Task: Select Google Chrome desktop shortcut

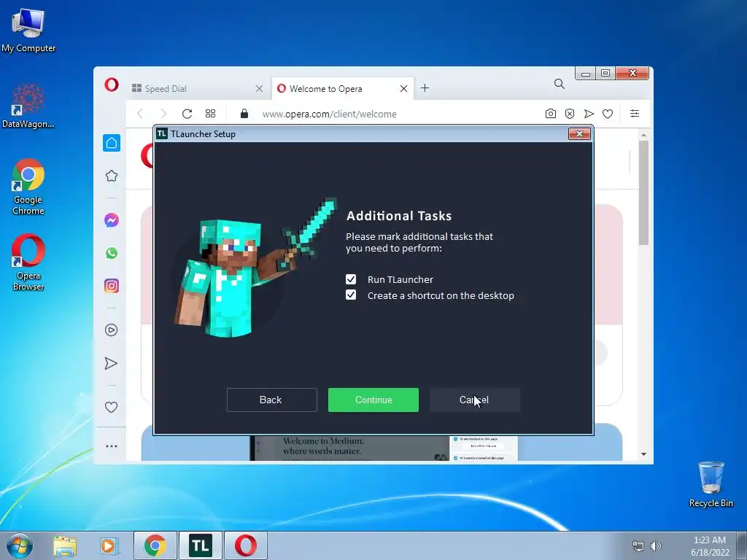Action: [x=28, y=186]
